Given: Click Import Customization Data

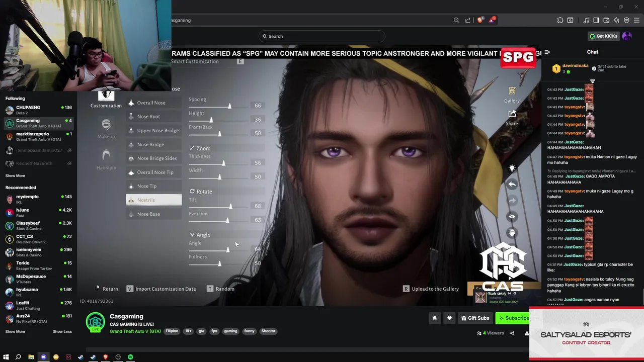Looking at the screenshot, I should (161, 289).
